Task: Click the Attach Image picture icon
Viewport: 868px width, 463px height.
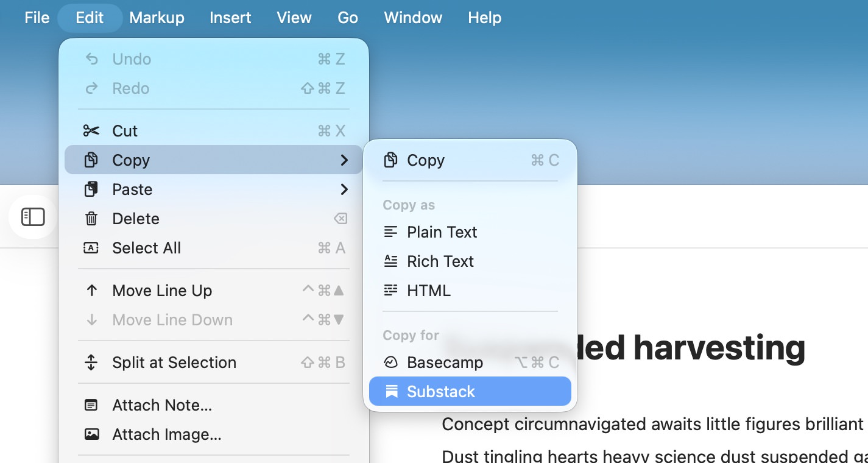Action: [91, 434]
